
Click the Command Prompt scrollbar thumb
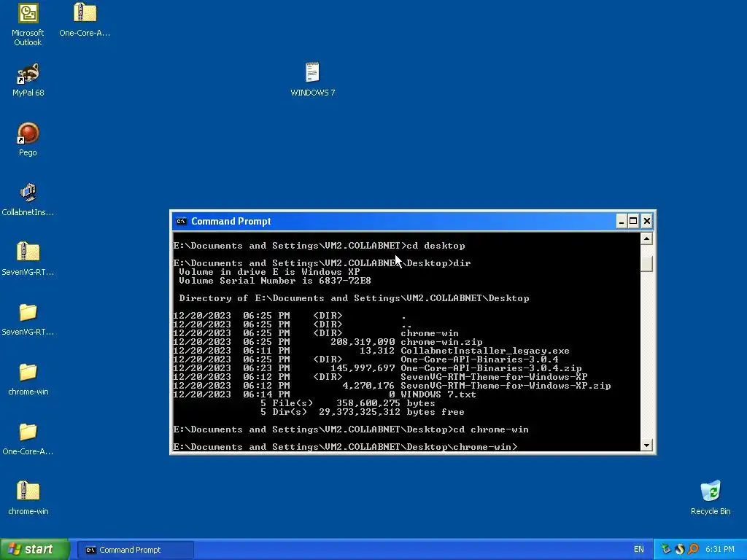click(x=646, y=263)
